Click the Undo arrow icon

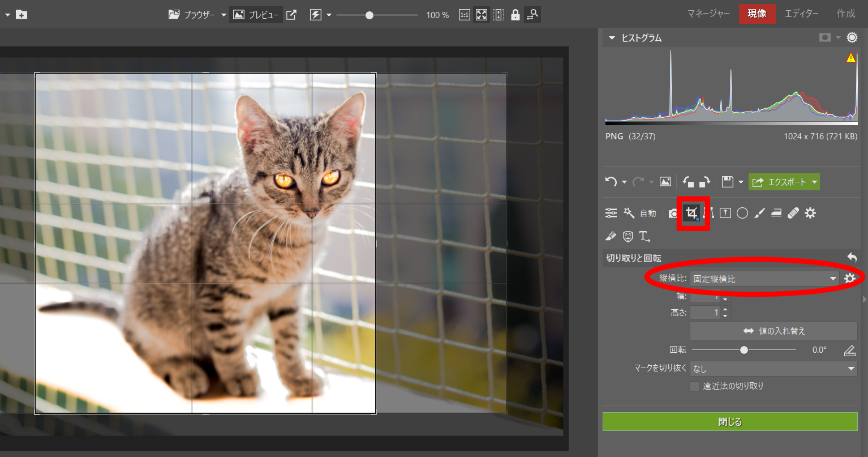pyautogui.click(x=611, y=182)
